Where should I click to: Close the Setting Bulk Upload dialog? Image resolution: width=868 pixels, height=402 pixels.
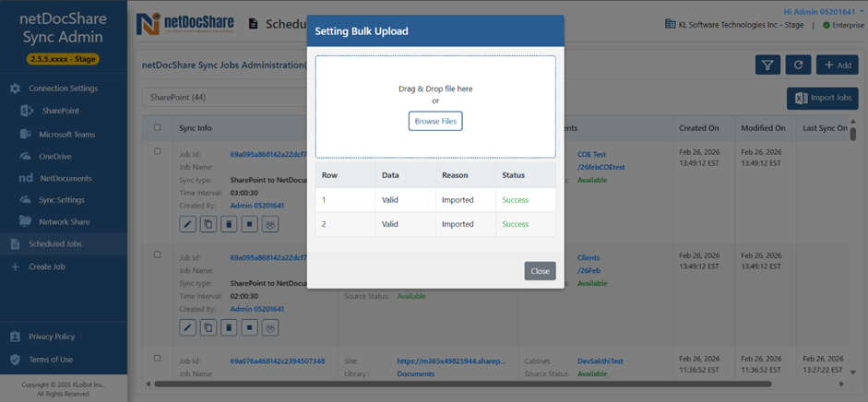click(540, 271)
